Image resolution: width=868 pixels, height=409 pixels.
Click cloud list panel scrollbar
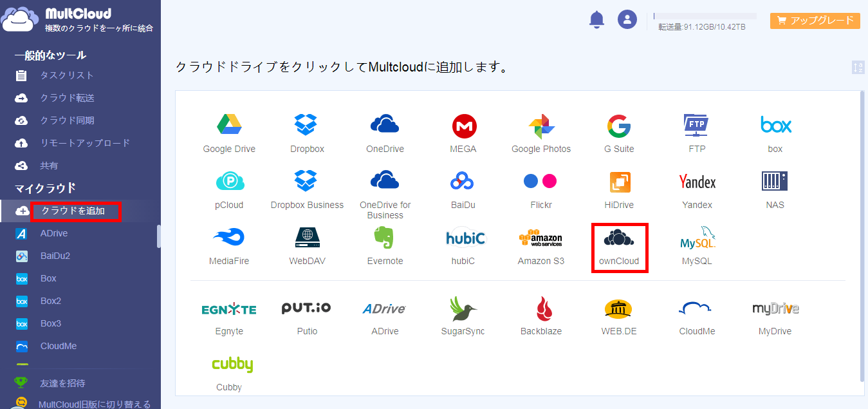(x=862, y=235)
